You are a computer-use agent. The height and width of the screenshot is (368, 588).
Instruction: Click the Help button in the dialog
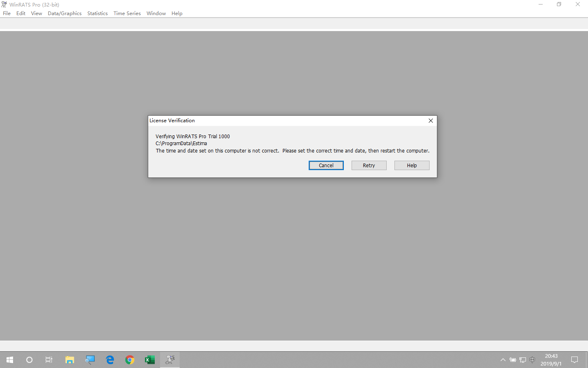(x=412, y=165)
